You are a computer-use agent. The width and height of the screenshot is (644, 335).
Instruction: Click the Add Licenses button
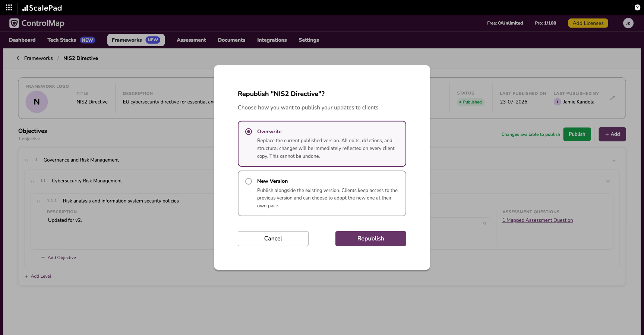(x=588, y=23)
